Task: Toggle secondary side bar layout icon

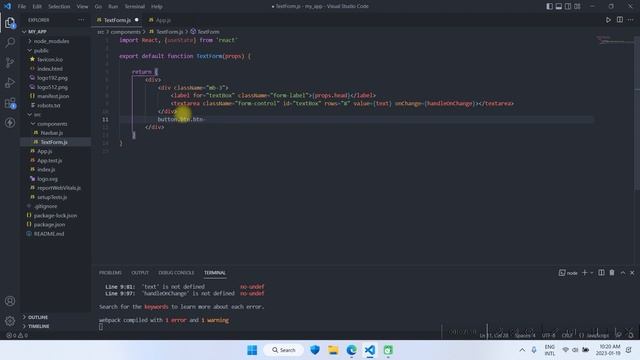Action: click(568, 6)
